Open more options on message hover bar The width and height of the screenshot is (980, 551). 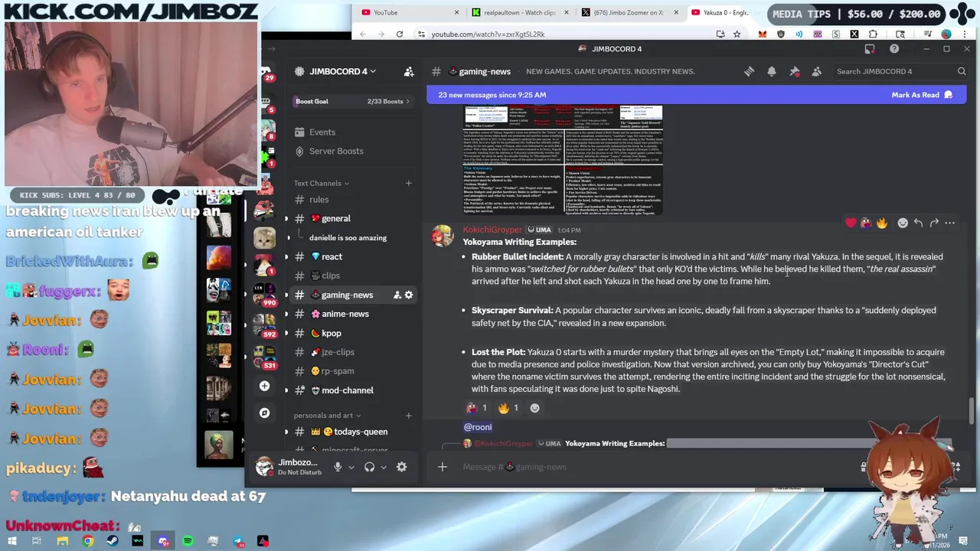click(x=950, y=223)
